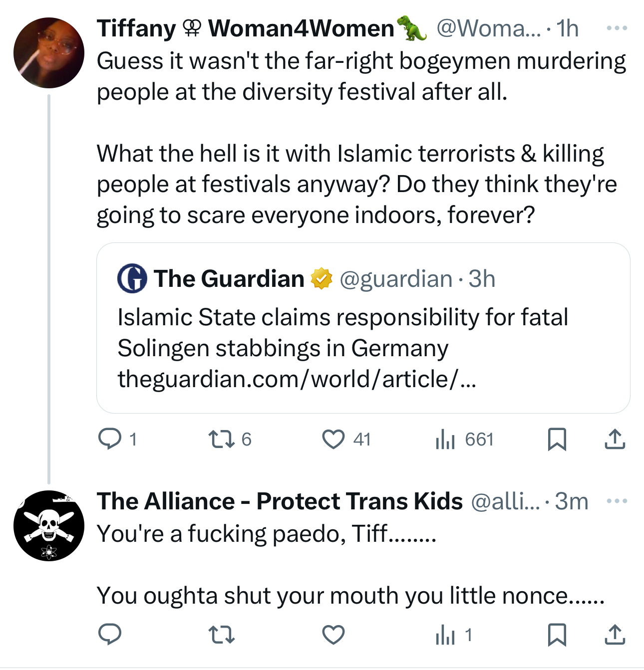Screen dimensions: 644x670
Task: Open The Alliance - Protect Trans Kids profile
Action: click(x=280, y=501)
